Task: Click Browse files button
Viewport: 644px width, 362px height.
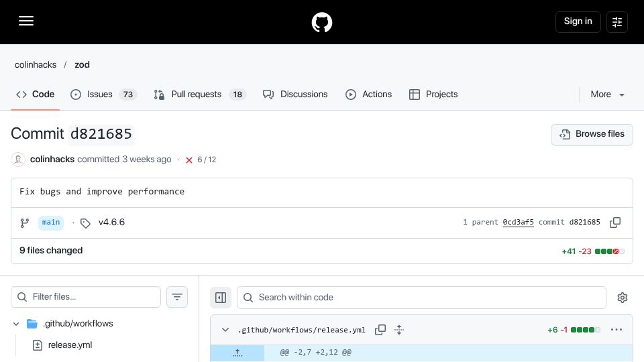Action: click(x=592, y=134)
